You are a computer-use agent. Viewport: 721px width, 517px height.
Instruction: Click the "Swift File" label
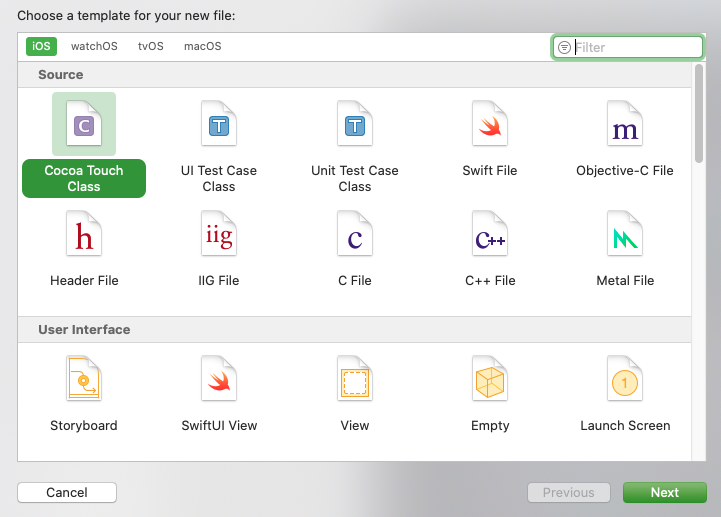490,171
